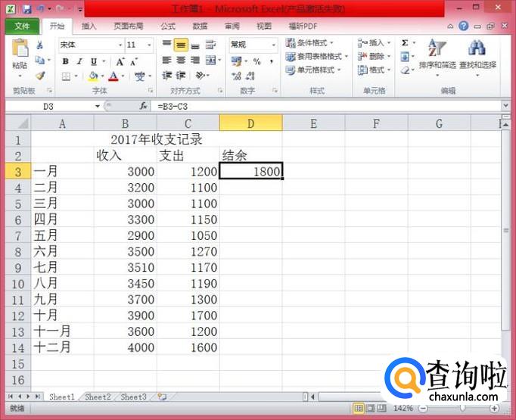Click the formula bar with =B3-C3

tap(326, 107)
